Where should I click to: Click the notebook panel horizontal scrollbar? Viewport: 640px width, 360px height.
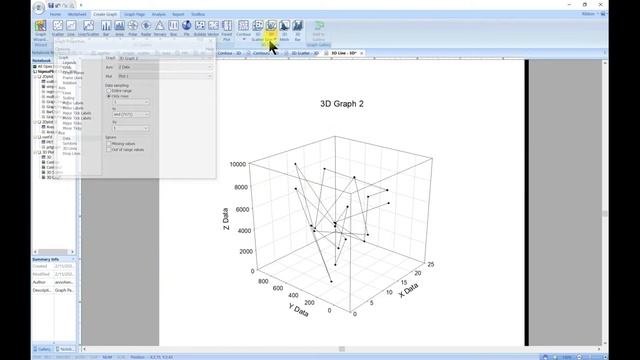53,252
